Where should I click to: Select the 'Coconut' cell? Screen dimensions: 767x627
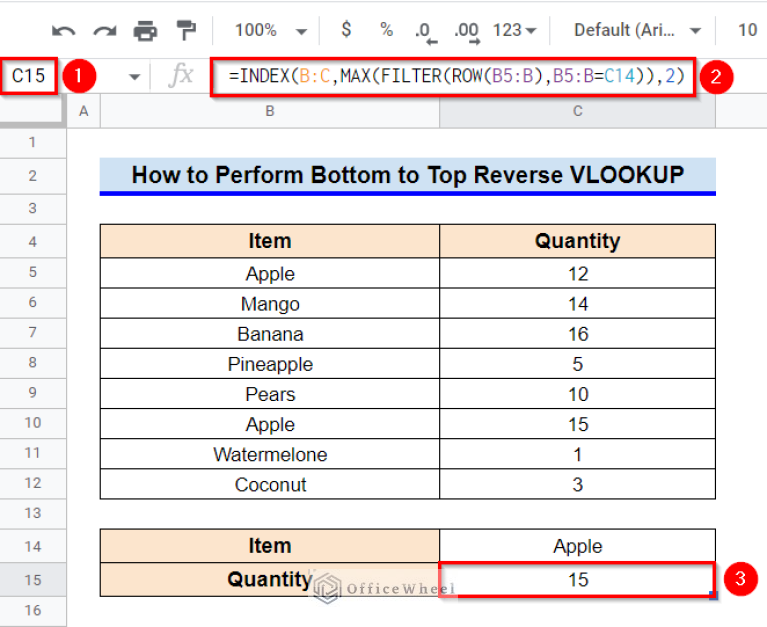270,485
